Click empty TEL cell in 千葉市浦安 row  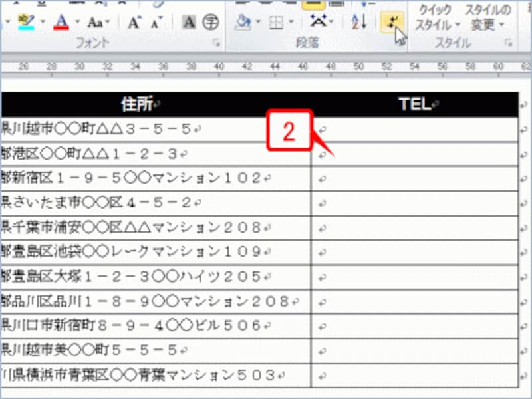(414, 227)
